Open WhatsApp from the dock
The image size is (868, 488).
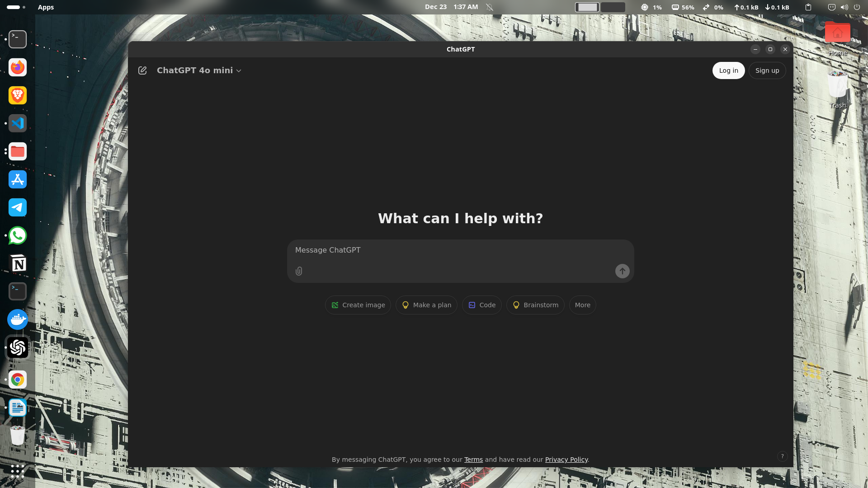17,235
